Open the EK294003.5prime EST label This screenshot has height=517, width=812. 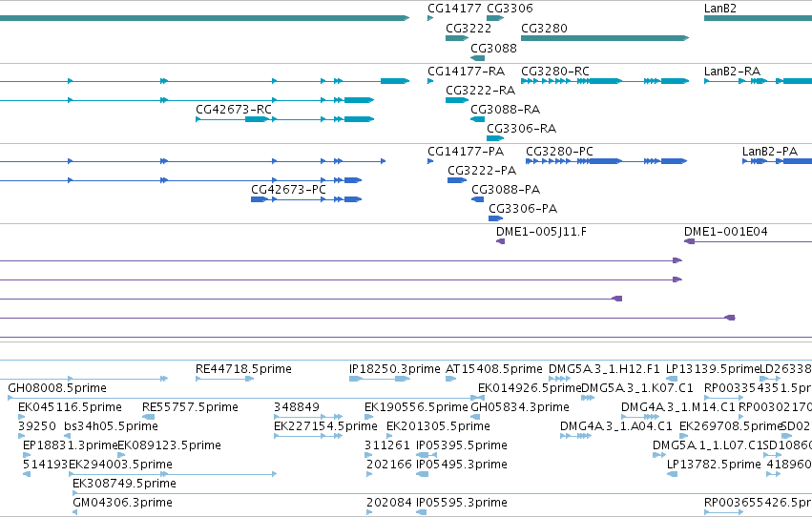point(120,465)
